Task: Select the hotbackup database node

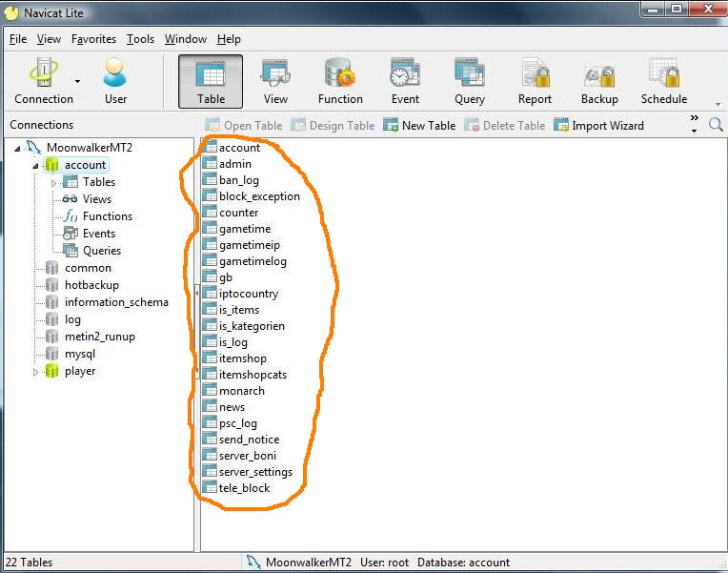Action: click(82, 285)
